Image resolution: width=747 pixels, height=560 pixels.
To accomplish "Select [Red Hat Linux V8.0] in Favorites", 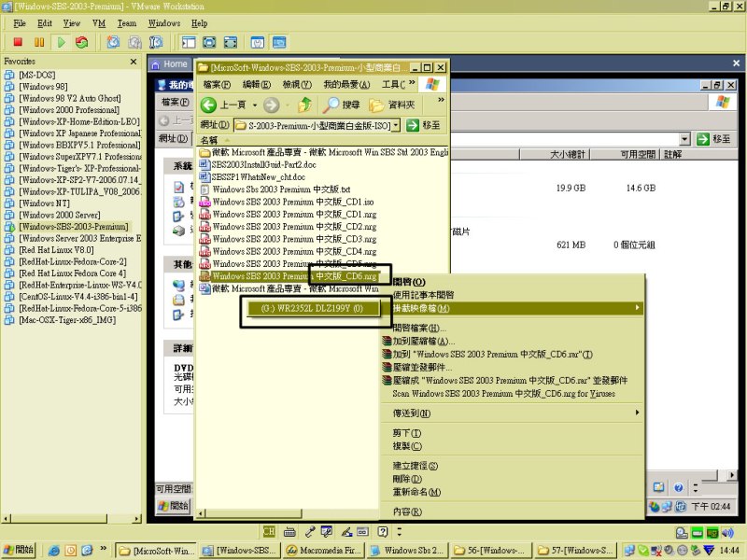I will tap(56, 250).
